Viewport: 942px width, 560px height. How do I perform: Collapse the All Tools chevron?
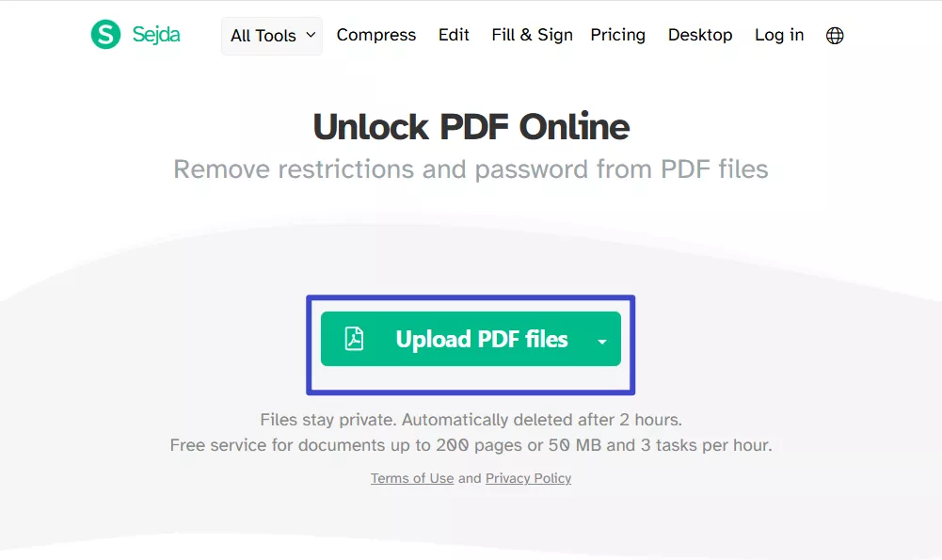311,35
